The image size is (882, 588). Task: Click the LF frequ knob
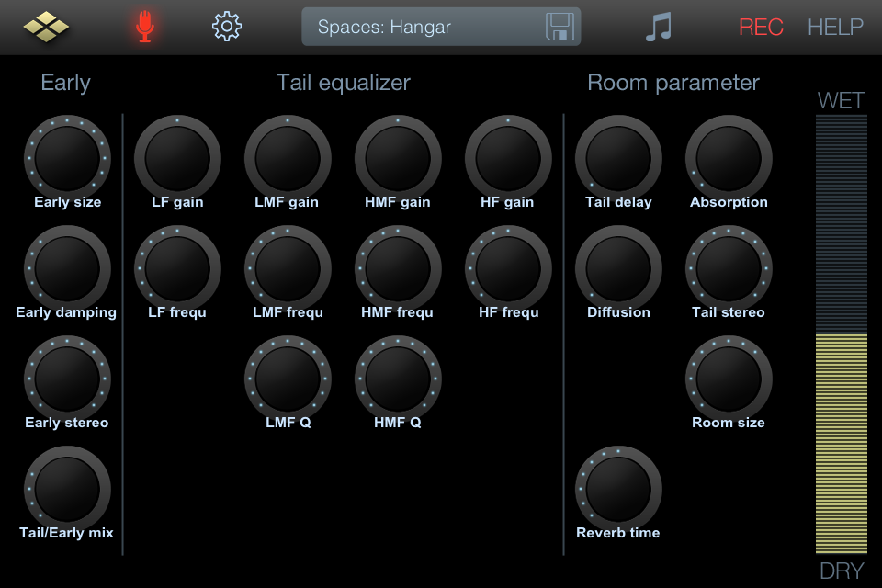[177, 268]
